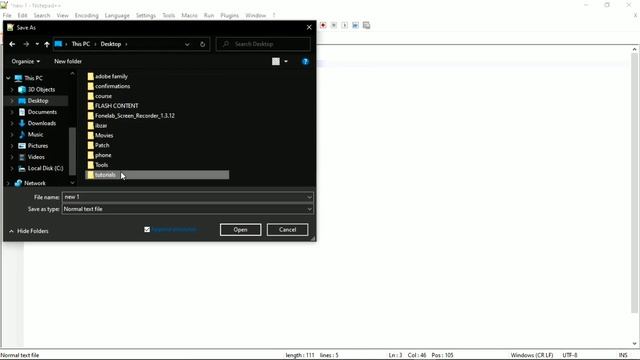Click the New folder button
The image size is (640, 360).
tap(68, 61)
